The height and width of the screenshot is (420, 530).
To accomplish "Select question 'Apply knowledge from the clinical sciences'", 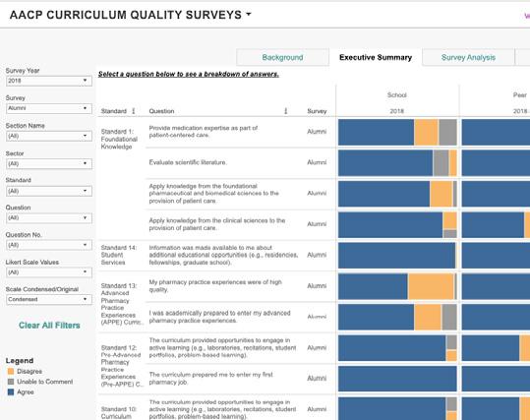I will click(x=217, y=224).
